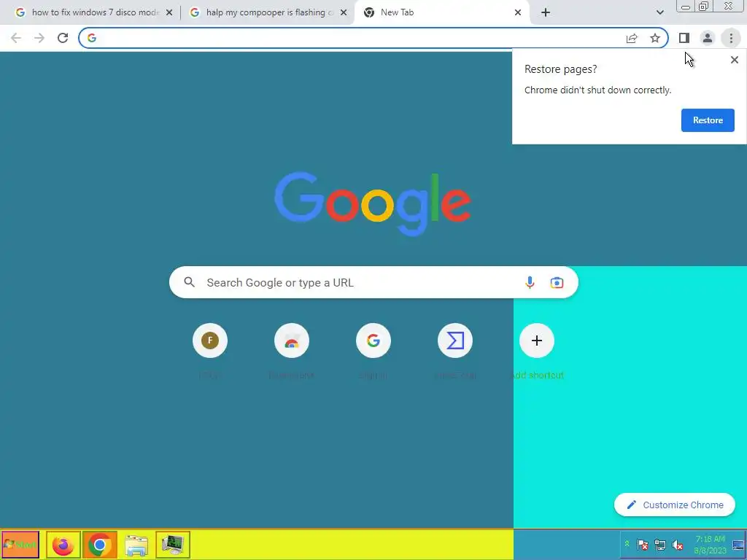The image size is (747, 560).
Task: Open the Chrome side panel
Action: pos(684,38)
